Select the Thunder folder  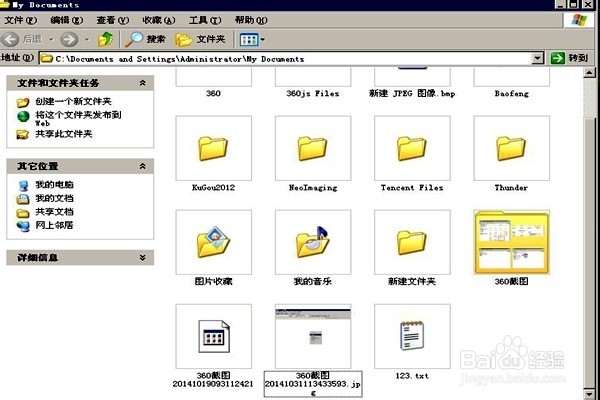(512, 149)
